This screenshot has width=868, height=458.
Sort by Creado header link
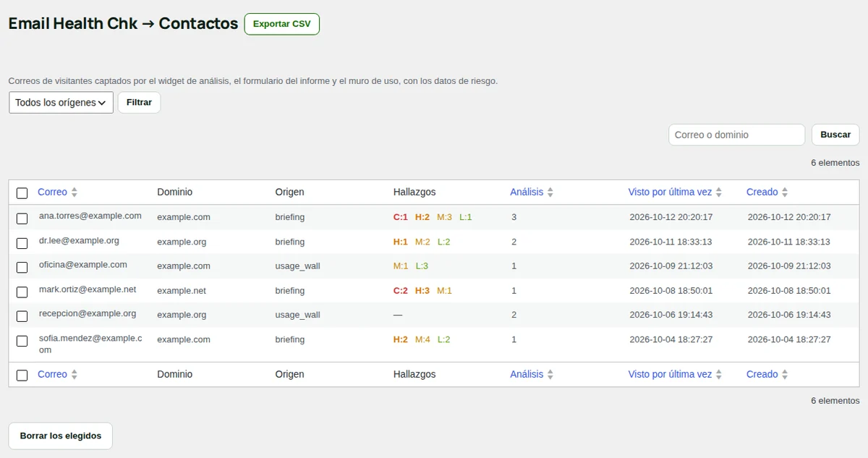pyautogui.click(x=762, y=192)
